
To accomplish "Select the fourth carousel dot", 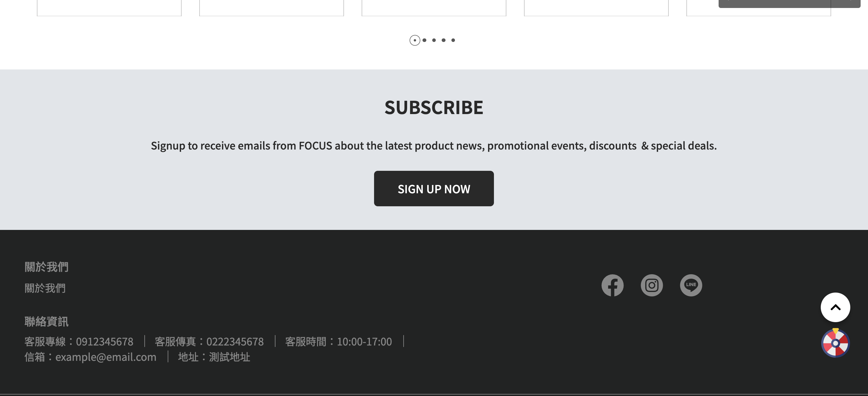I will [x=443, y=40].
